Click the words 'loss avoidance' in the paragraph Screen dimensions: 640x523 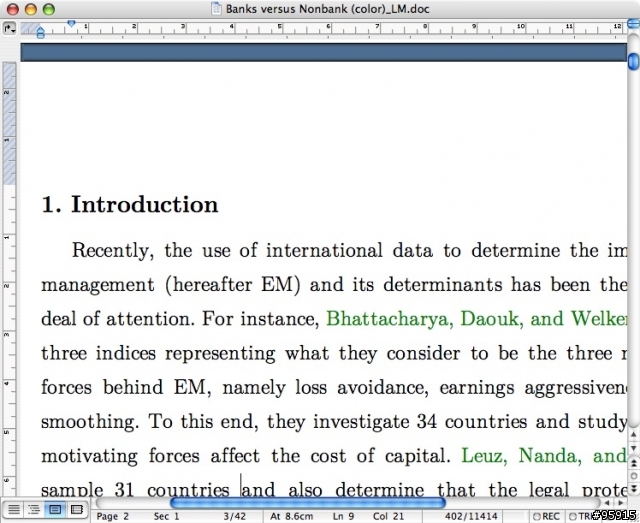coord(362,387)
